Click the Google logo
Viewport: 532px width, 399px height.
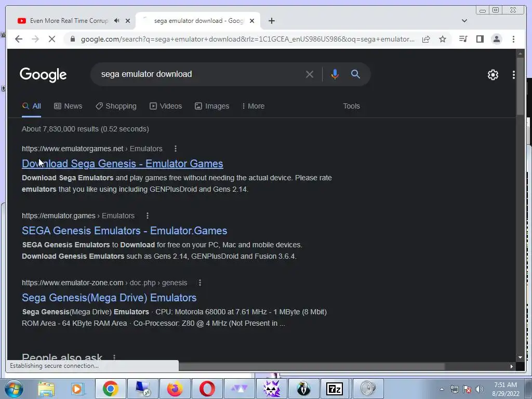tap(43, 75)
